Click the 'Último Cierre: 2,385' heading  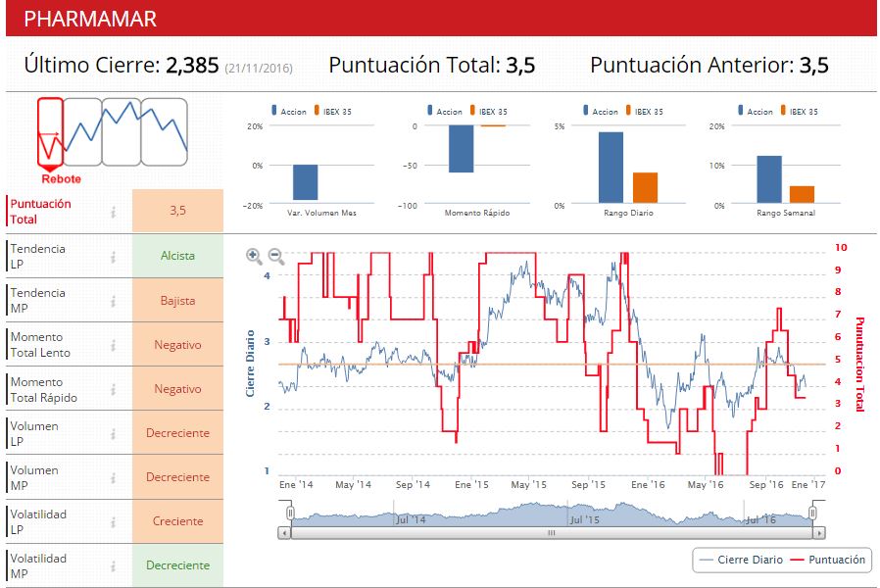[x=122, y=65]
